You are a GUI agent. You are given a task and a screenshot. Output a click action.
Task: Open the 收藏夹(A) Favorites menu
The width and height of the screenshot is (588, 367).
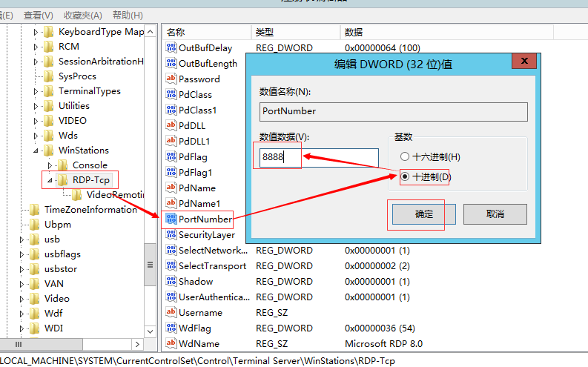coord(83,16)
